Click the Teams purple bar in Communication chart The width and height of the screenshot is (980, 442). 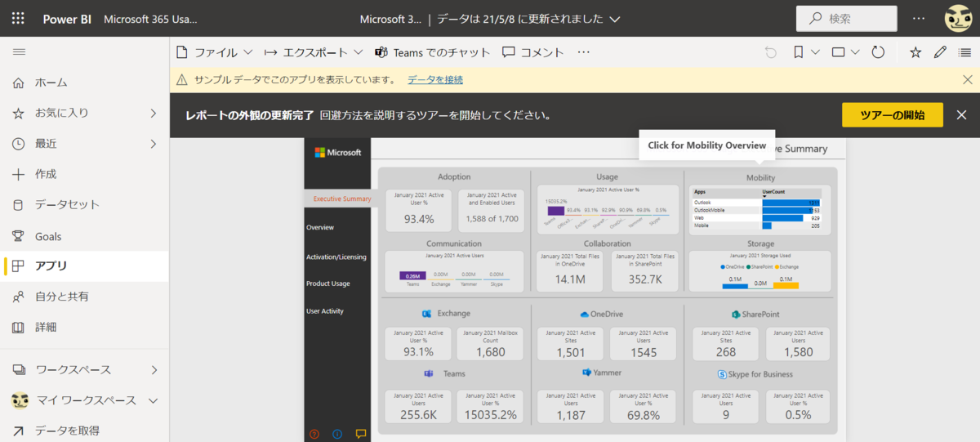coord(412,275)
